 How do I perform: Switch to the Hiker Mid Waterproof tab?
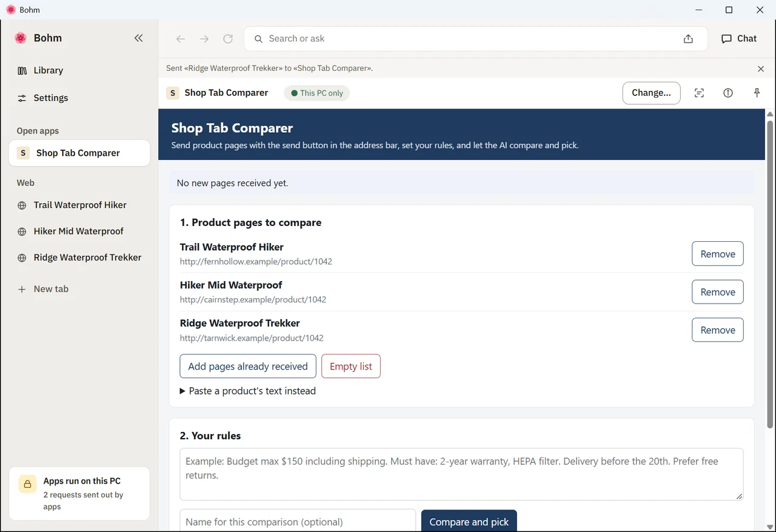tap(79, 231)
